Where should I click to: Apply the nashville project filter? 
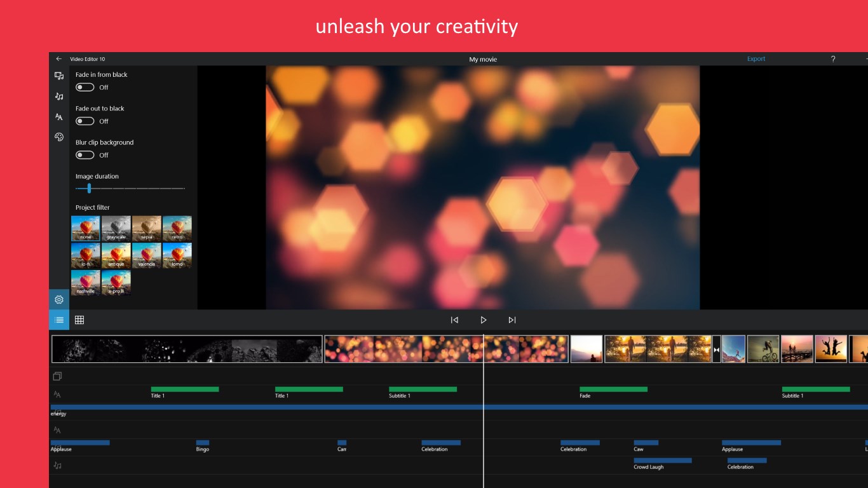86,283
